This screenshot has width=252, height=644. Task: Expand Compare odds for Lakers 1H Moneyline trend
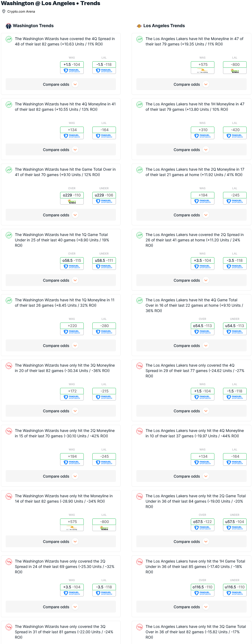(191, 150)
